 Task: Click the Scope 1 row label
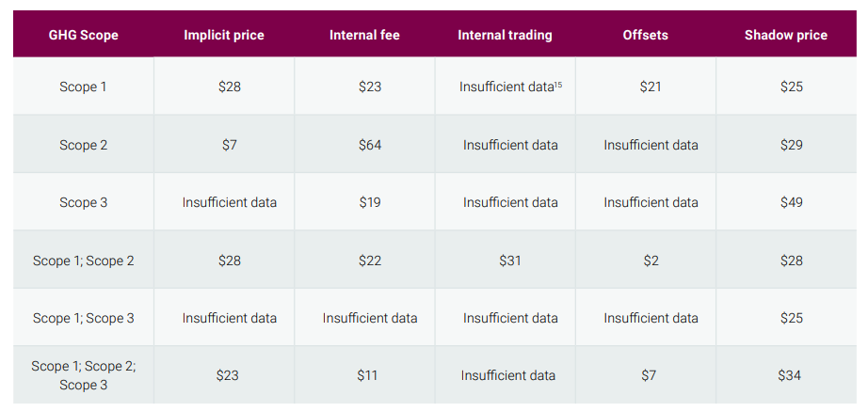click(83, 87)
